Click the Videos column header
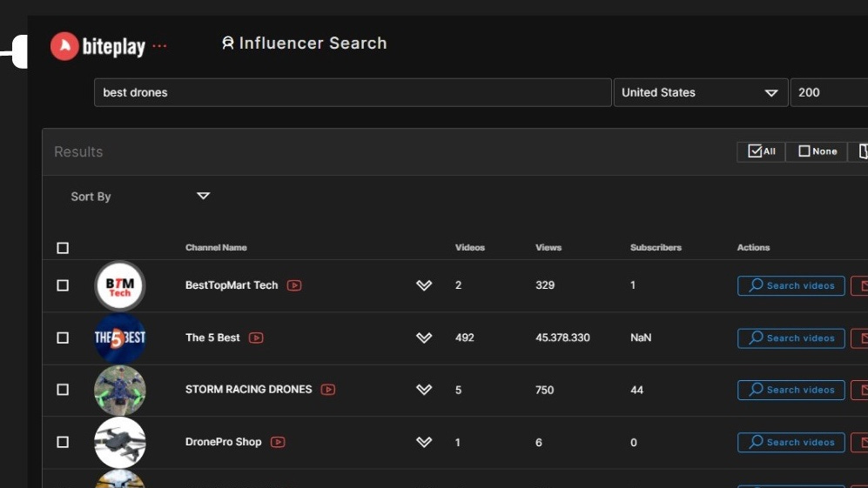868x488 pixels. 470,247
